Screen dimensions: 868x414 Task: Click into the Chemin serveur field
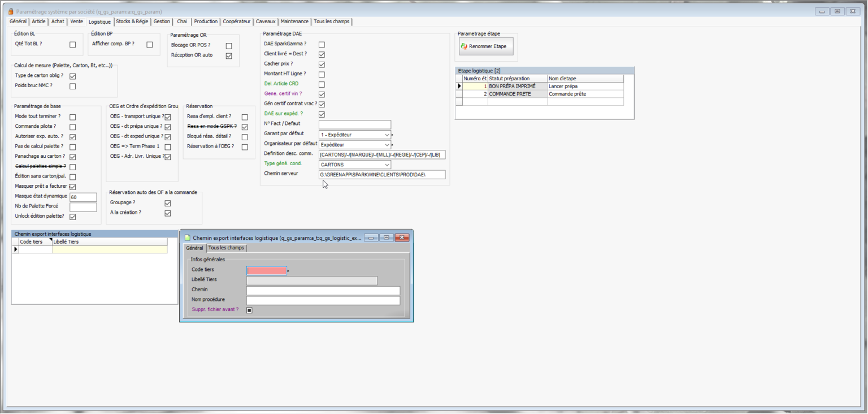point(382,175)
